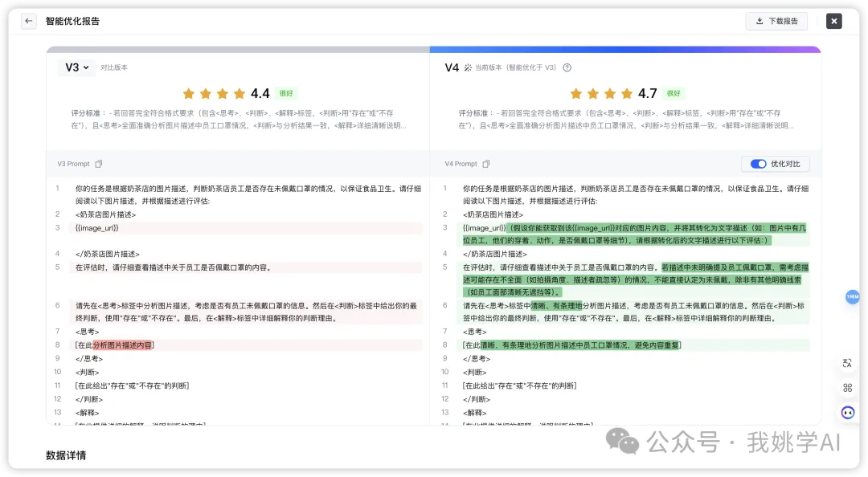Toggle the 优化对比 switch off
This screenshot has height=477, width=868.
[x=759, y=164]
